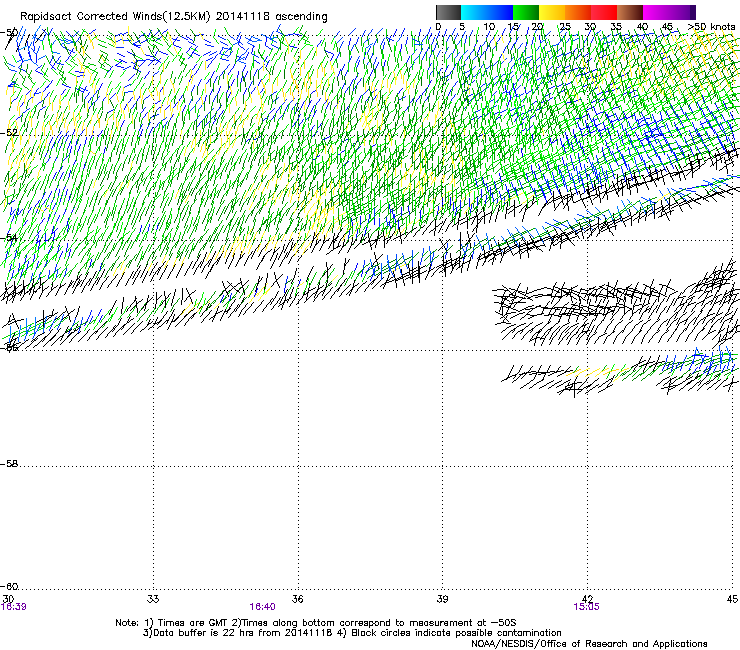Click the 10 knots legend scale number

point(489,26)
